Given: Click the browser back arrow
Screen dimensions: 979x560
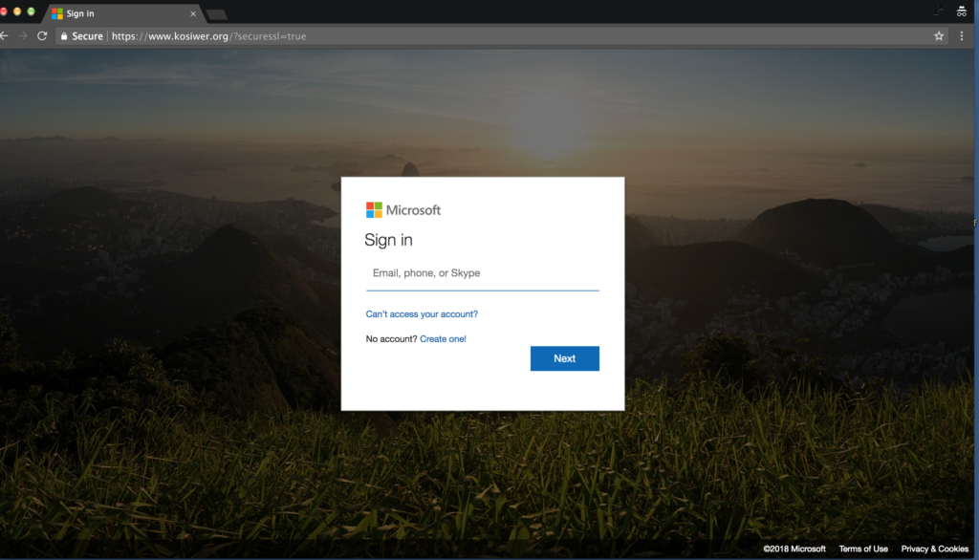Looking at the screenshot, I should [4, 36].
